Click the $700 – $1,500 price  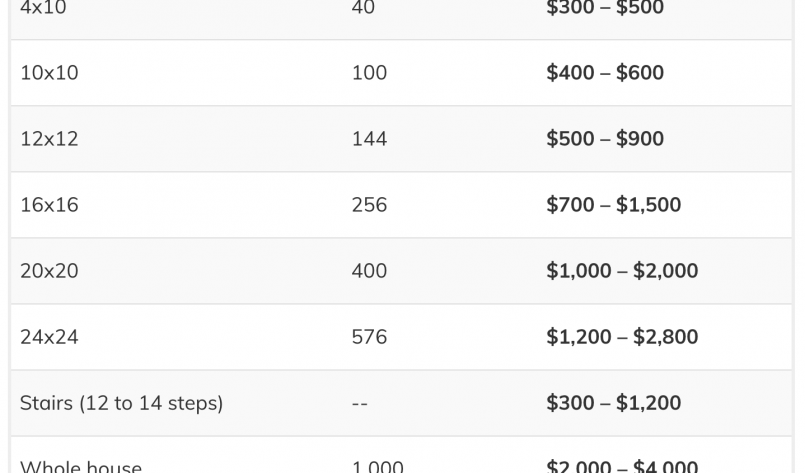(614, 205)
